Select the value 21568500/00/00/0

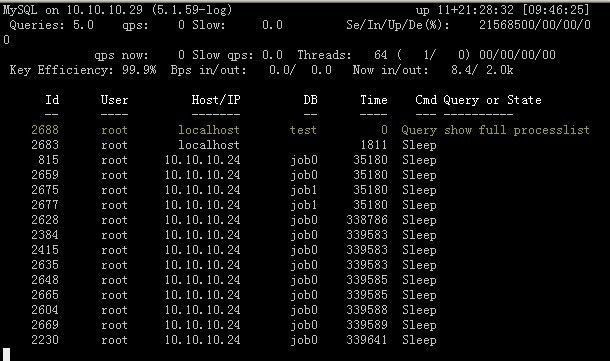click(x=535, y=25)
